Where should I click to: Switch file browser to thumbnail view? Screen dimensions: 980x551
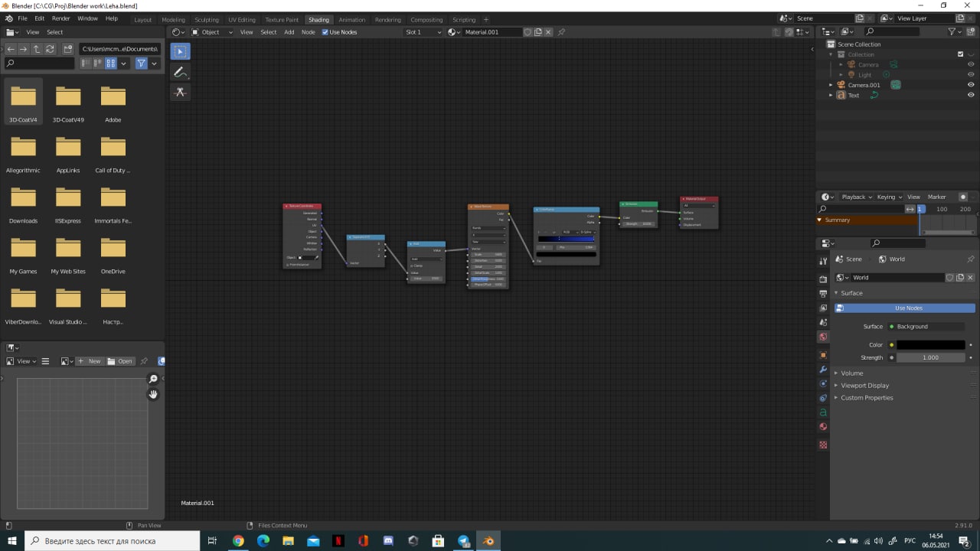(110, 64)
